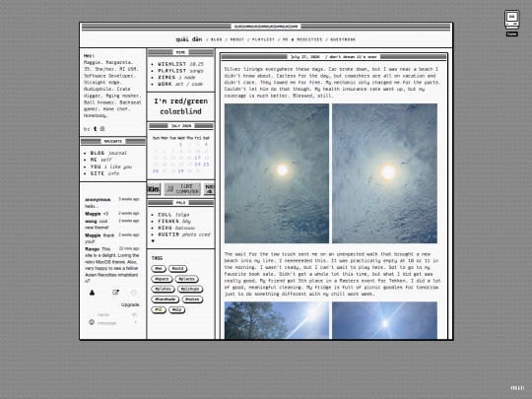Open the tree and sunburst photo
532x399 pixels.
[x=277, y=320]
